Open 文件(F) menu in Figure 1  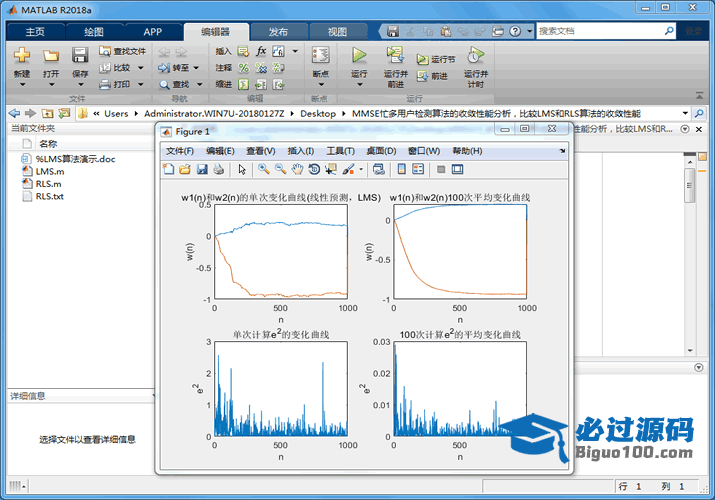click(180, 151)
